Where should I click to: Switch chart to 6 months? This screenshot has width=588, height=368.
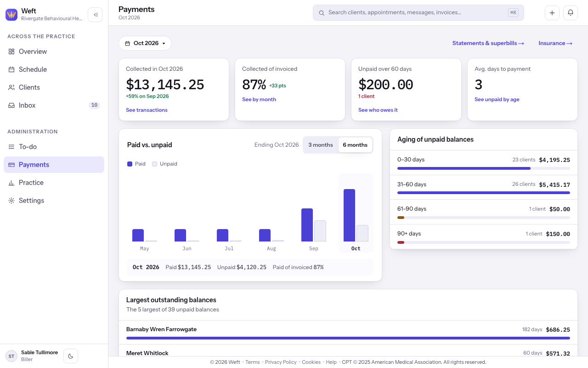click(355, 145)
